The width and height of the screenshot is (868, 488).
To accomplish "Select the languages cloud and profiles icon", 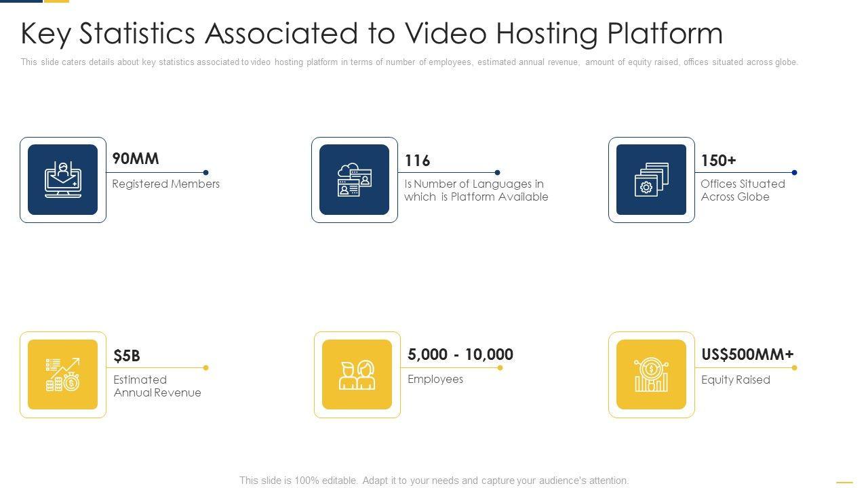I will tap(354, 180).
